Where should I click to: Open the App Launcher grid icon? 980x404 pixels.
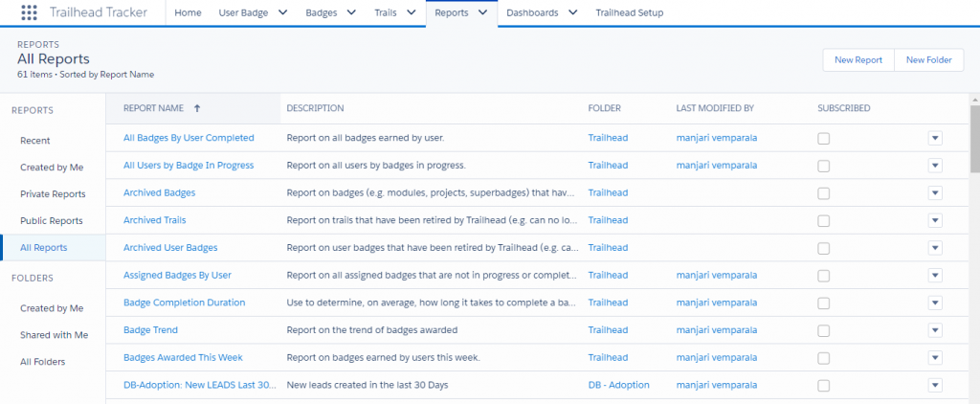click(x=29, y=12)
